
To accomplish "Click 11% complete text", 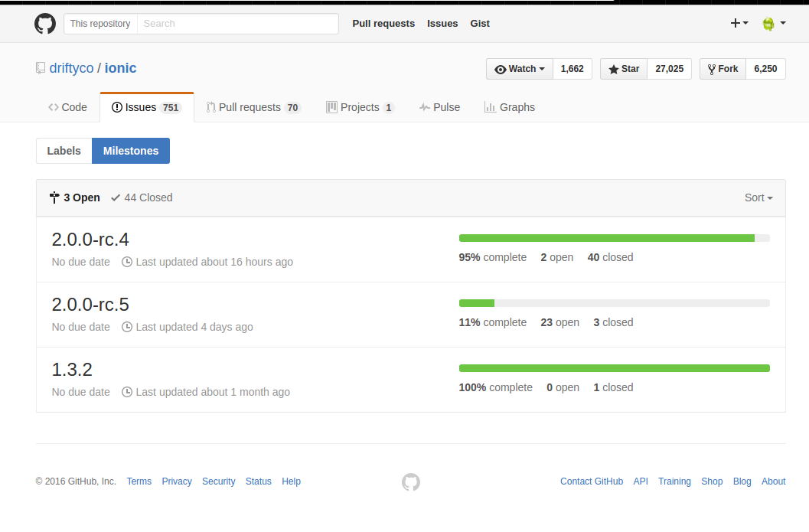I will [493, 322].
